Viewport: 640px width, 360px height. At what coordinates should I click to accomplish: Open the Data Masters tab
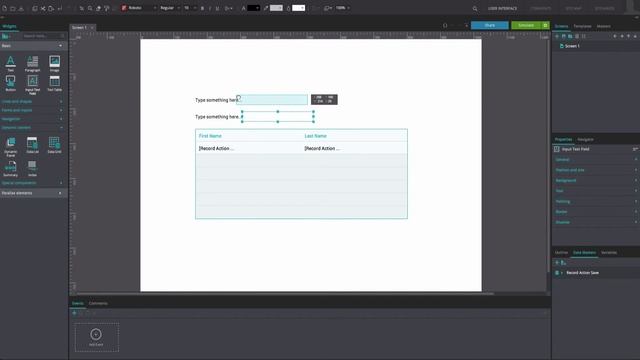584,253
